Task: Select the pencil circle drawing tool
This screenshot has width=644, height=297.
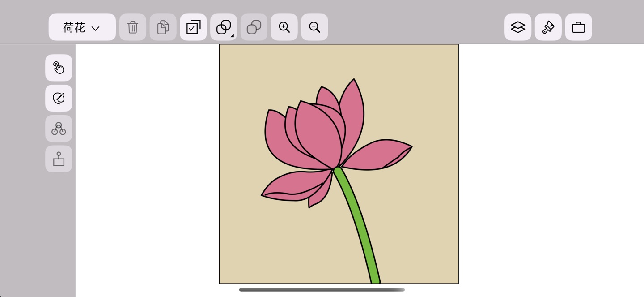Action: coord(59,98)
